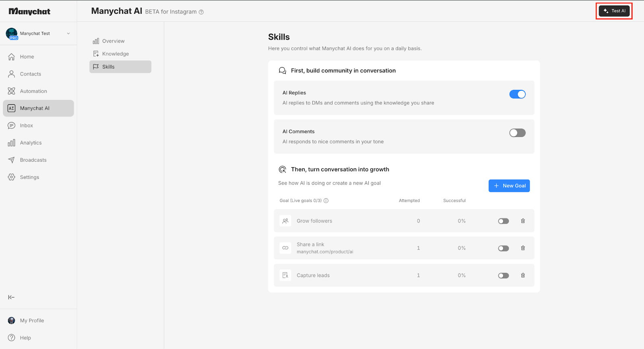Delete the Grow followers goal
Image resolution: width=644 pixels, height=349 pixels.
click(x=523, y=221)
